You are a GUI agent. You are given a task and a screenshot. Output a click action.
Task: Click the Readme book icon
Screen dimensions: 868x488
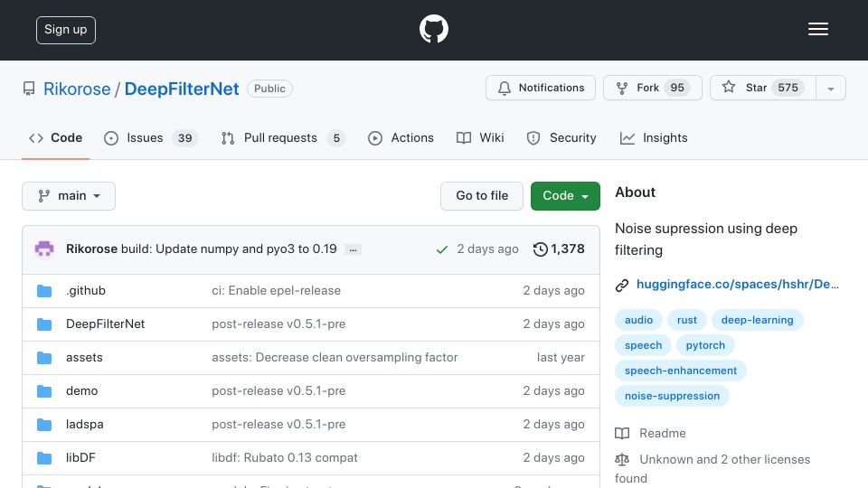click(622, 433)
